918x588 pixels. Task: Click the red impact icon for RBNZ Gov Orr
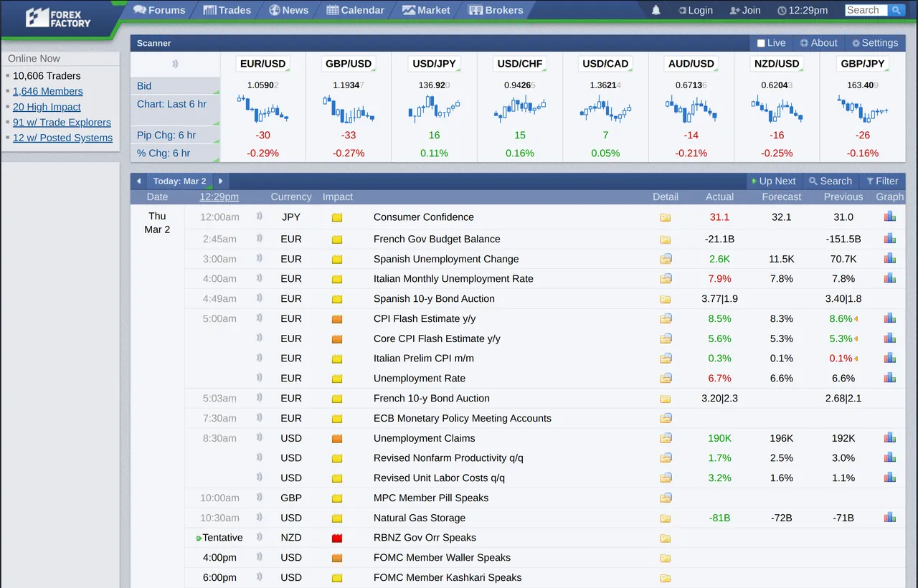point(337,538)
